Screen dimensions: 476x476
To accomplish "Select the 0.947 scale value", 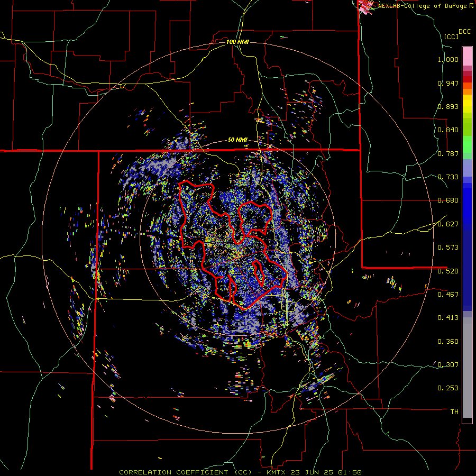I will pos(448,83).
